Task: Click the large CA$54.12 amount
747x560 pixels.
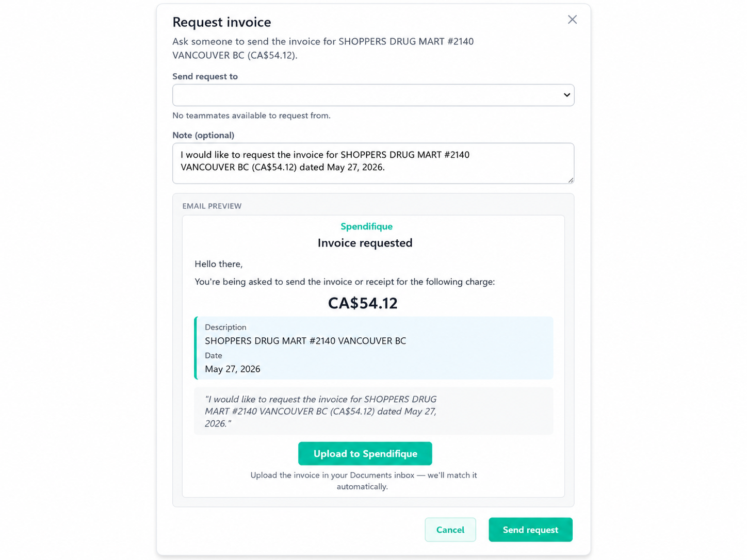Action: [x=363, y=303]
